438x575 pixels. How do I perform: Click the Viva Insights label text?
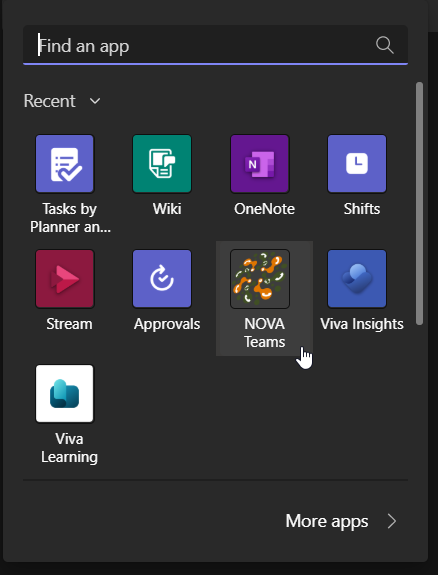pos(362,324)
